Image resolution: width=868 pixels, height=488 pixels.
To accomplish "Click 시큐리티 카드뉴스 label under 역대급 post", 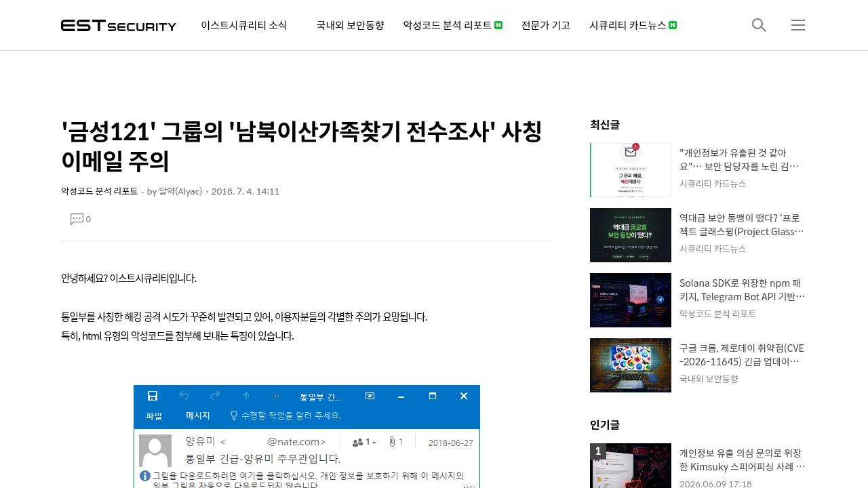I will 713,249.
